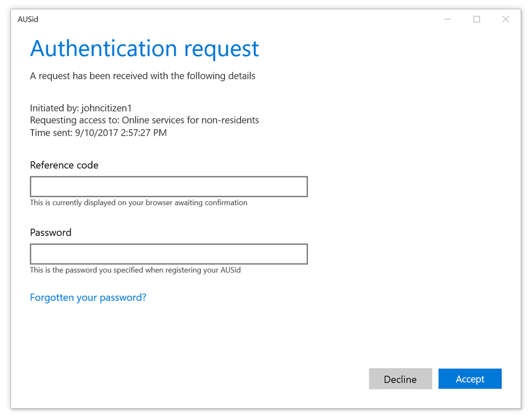Click the Authentication request heading
The image size is (532, 420).
pyautogui.click(x=144, y=49)
